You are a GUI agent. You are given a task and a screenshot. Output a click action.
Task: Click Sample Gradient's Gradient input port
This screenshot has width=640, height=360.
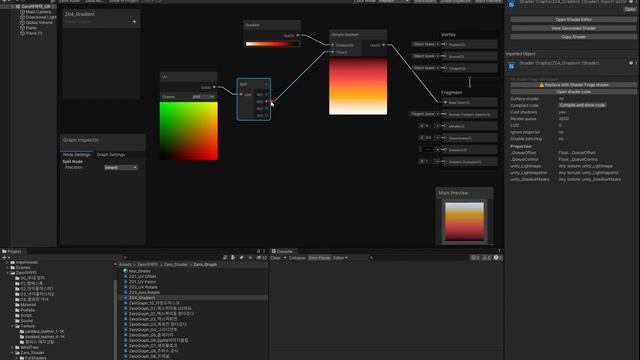tap(333, 45)
